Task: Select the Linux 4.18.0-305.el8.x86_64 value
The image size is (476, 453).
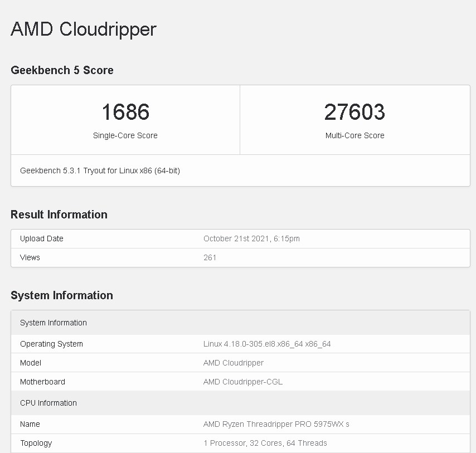Action: 267,344
